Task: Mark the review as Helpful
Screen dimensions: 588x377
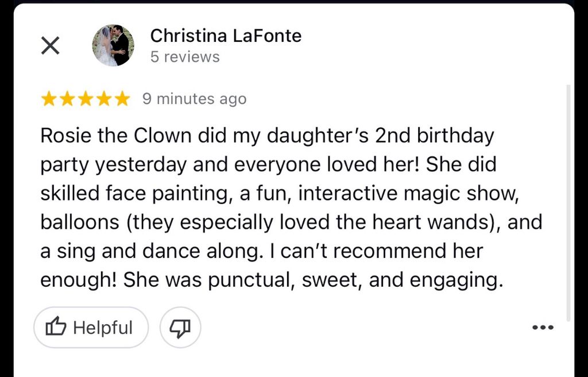Action: pos(91,328)
